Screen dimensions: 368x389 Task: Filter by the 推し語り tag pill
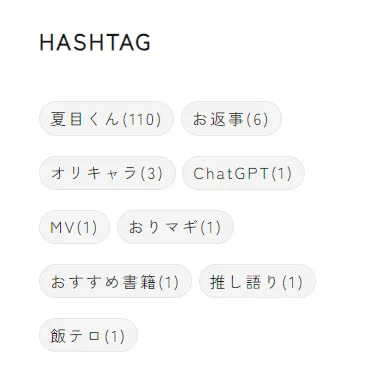(257, 281)
